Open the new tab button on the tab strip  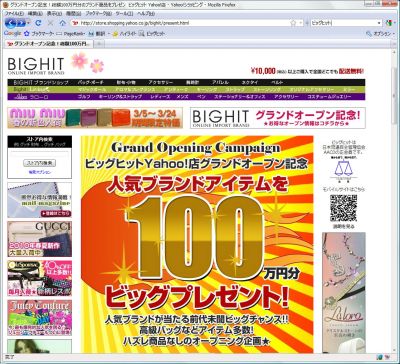tap(99, 44)
